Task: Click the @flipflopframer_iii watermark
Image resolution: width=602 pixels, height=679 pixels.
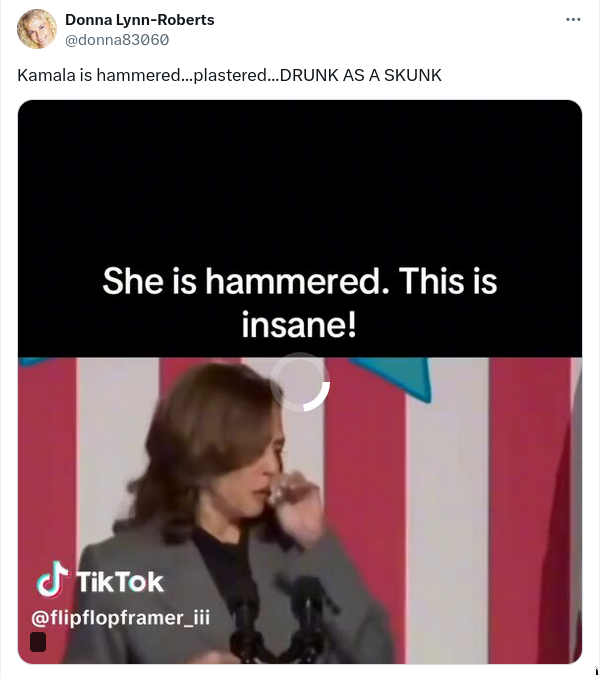Action: (120, 616)
